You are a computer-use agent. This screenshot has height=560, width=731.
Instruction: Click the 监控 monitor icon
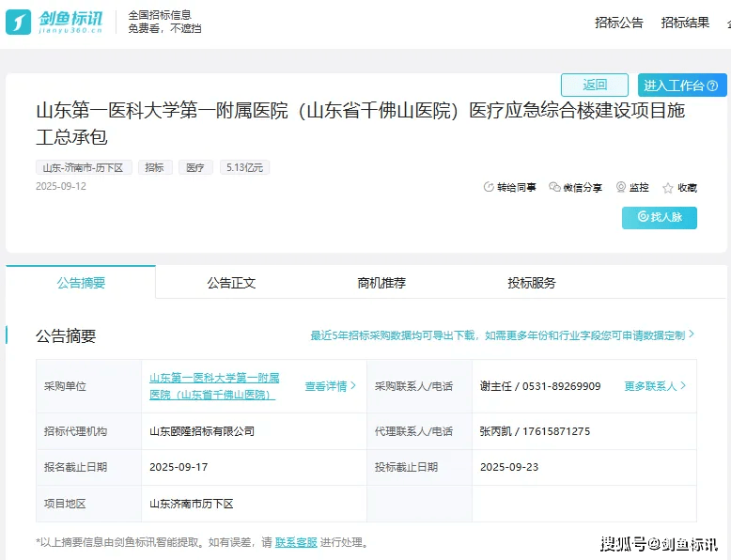pyautogui.click(x=621, y=188)
